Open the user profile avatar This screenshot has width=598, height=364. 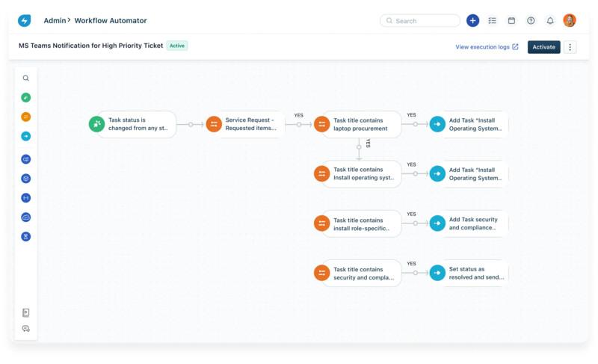point(570,21)
